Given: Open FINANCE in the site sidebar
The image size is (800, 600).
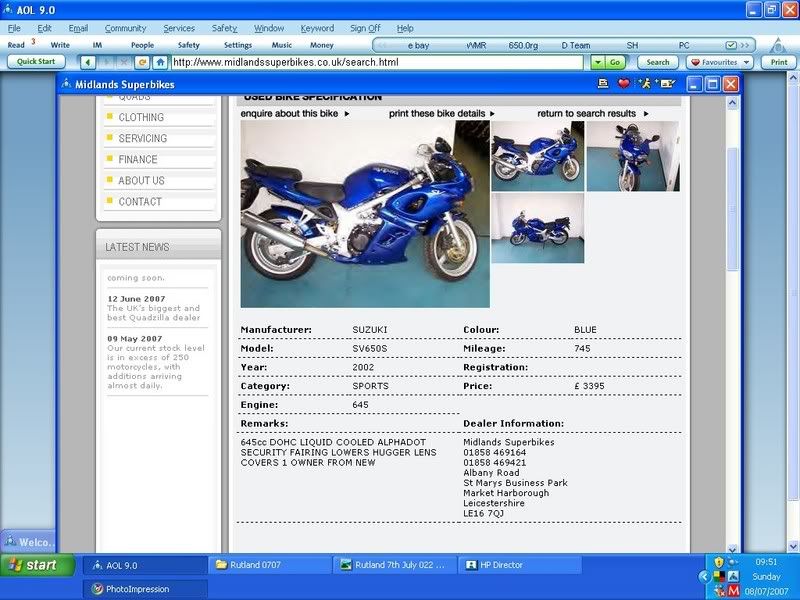Looking at the screenshot, I should (x=138, y=159).
